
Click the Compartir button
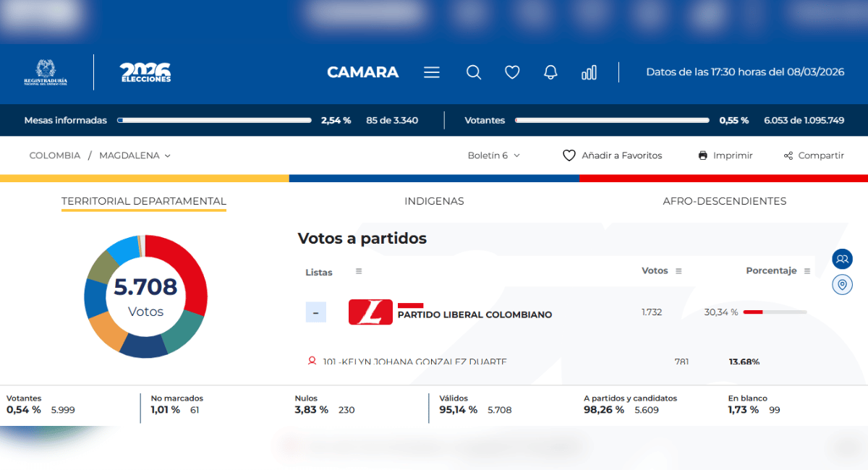pos(814,155)
